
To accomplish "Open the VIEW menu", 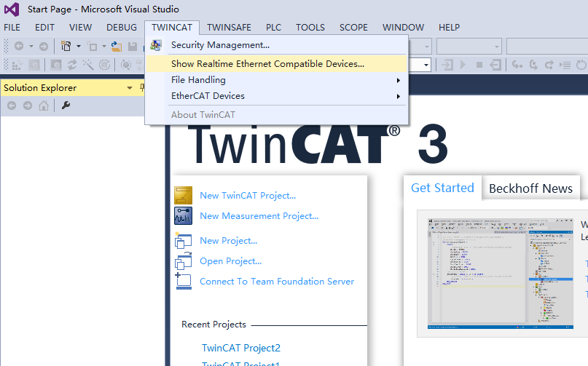I will (80, 28).
